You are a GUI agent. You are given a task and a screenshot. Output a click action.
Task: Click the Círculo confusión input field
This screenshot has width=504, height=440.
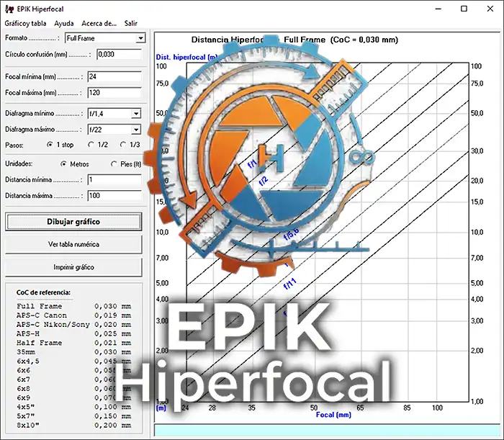119,54
